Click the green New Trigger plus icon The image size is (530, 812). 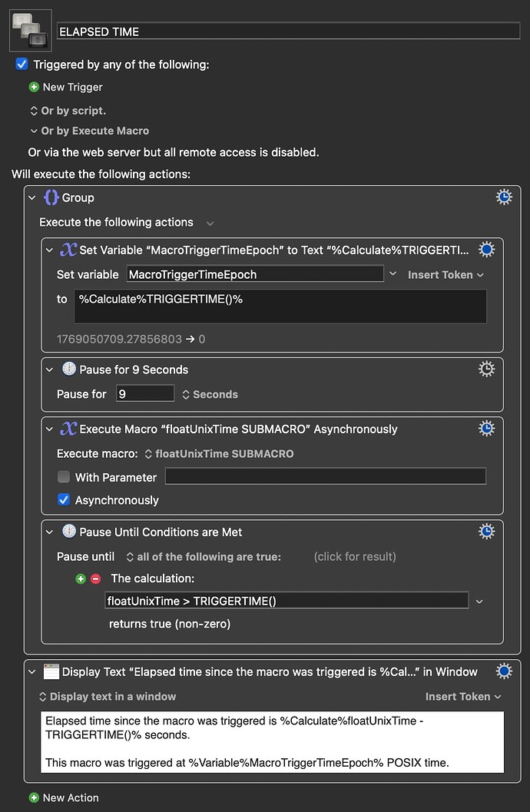pos(34,88)
